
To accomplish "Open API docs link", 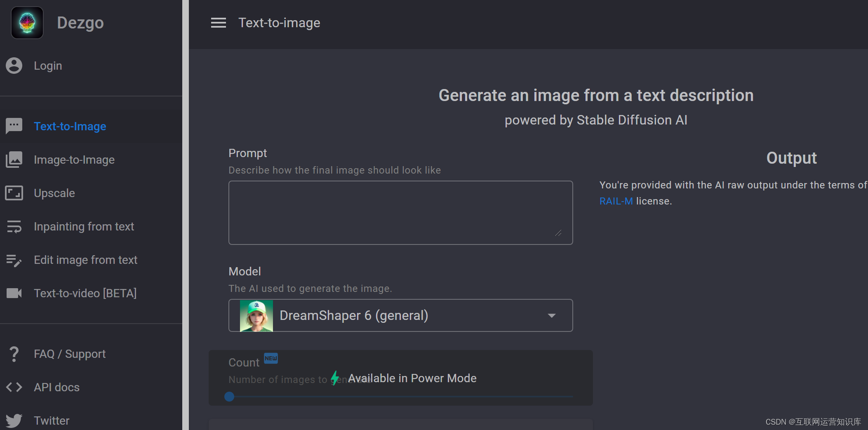I will click(x=91, y=387).
